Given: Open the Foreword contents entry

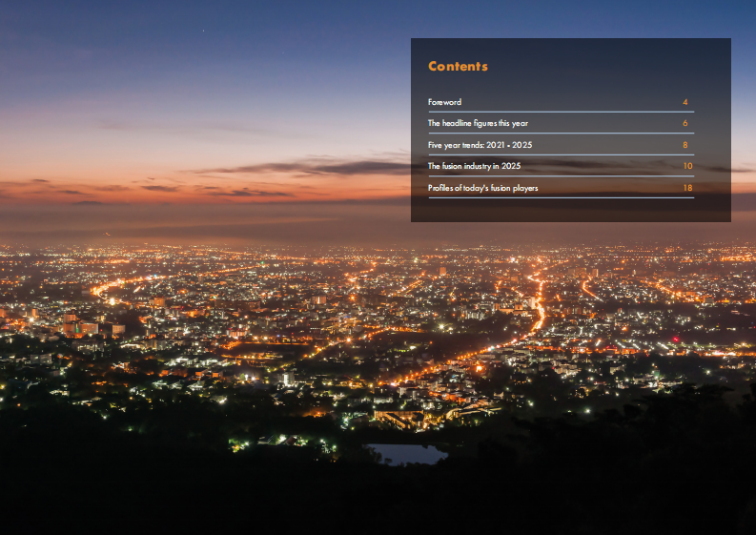Looking at the screenshot, I should click(445, 102).
